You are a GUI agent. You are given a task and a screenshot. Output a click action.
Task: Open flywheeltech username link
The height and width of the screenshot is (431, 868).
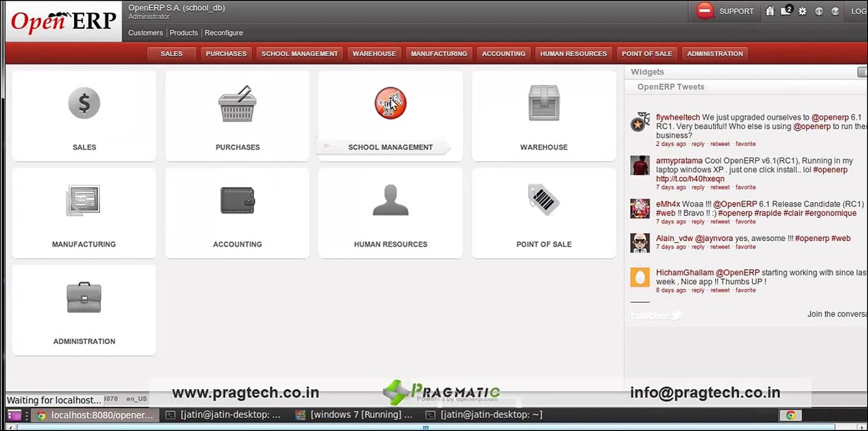click(x=678, y=118)
